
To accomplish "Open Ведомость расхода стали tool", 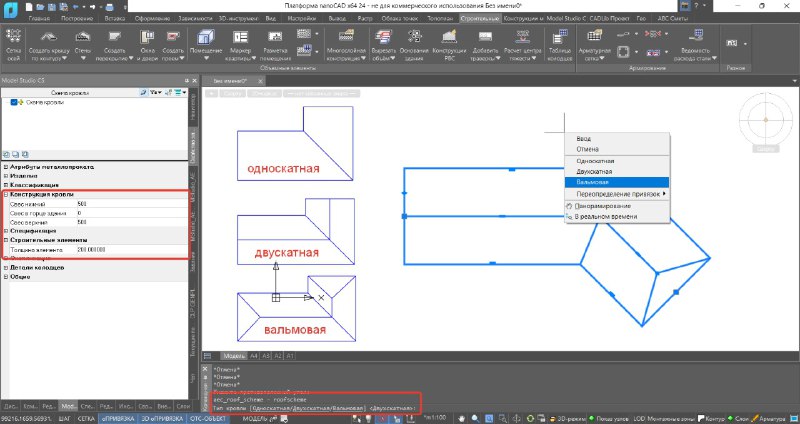I will click(x=695, y=45).
